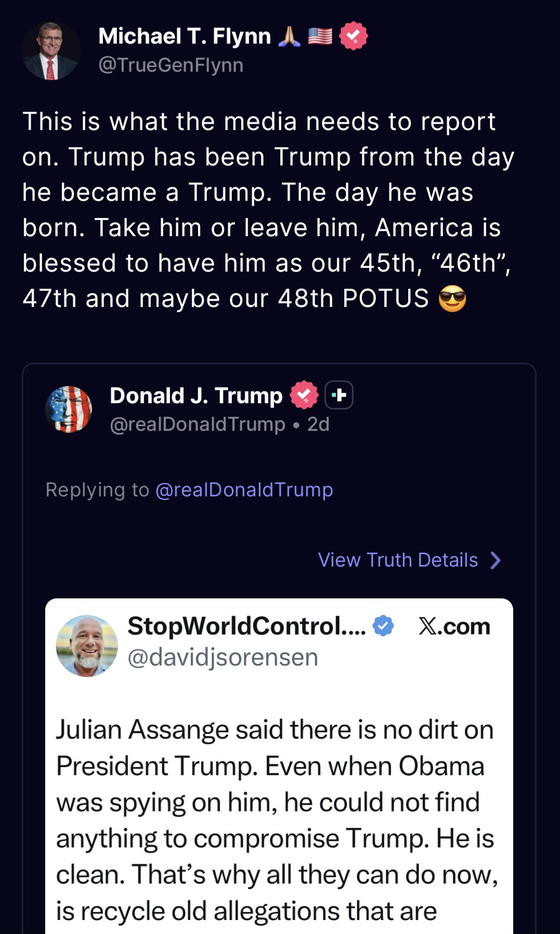The image size is (560, 934).
Task: Click Michael T. Flynn's profile picture
Action: point(52,50)
